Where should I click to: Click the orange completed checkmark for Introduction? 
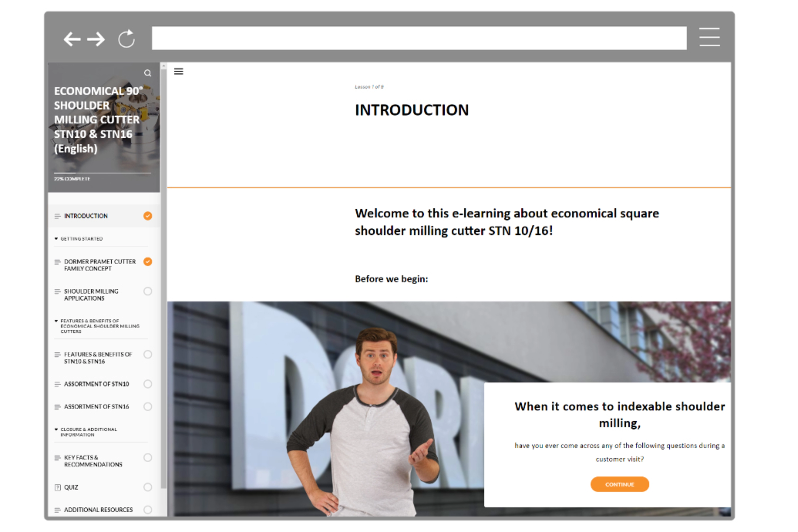[x=148, y=216]
